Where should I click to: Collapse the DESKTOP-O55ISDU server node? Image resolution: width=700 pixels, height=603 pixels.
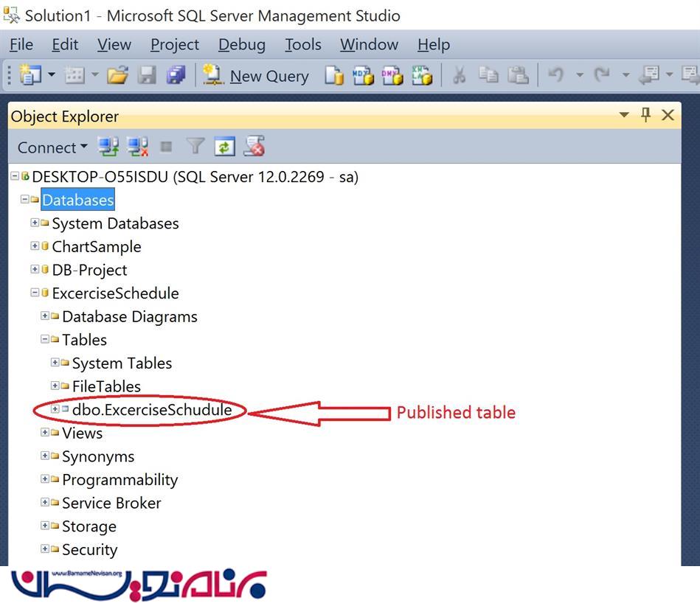coord(15,176)
